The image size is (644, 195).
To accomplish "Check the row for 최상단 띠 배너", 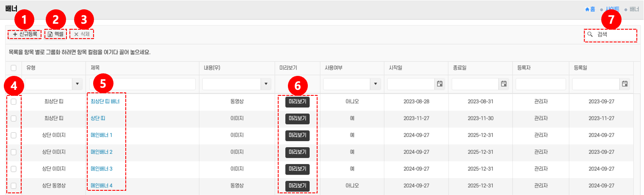I will click(x=14, y=102).
